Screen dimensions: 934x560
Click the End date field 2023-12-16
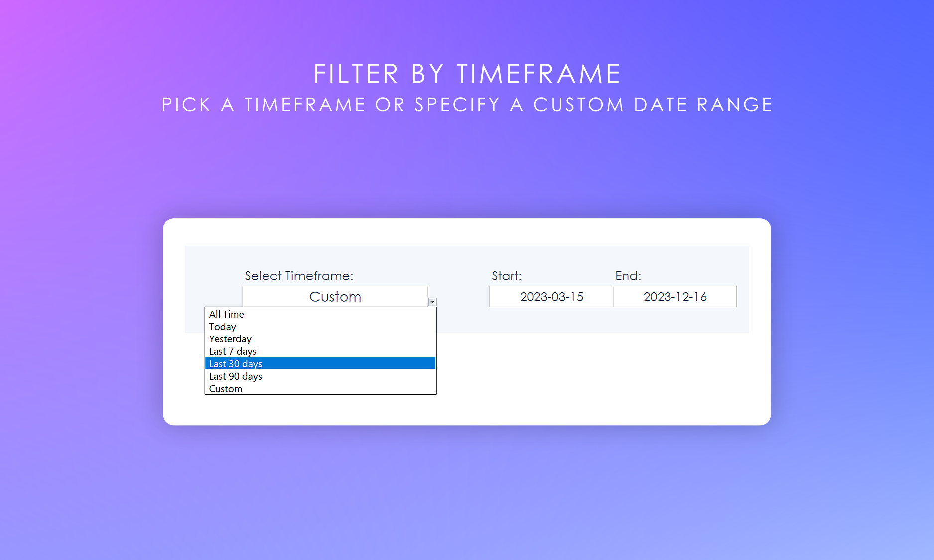pyautogui.click(x=674, y=297)
